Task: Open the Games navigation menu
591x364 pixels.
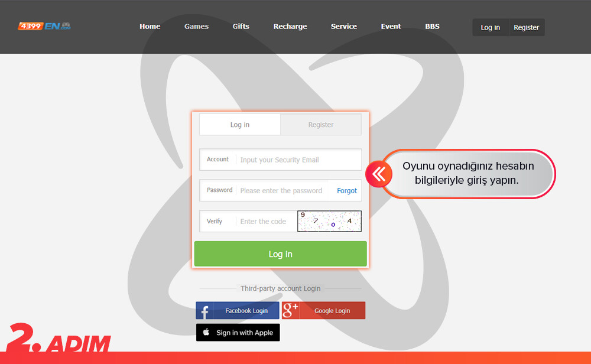Action: [x=196, y=27]
